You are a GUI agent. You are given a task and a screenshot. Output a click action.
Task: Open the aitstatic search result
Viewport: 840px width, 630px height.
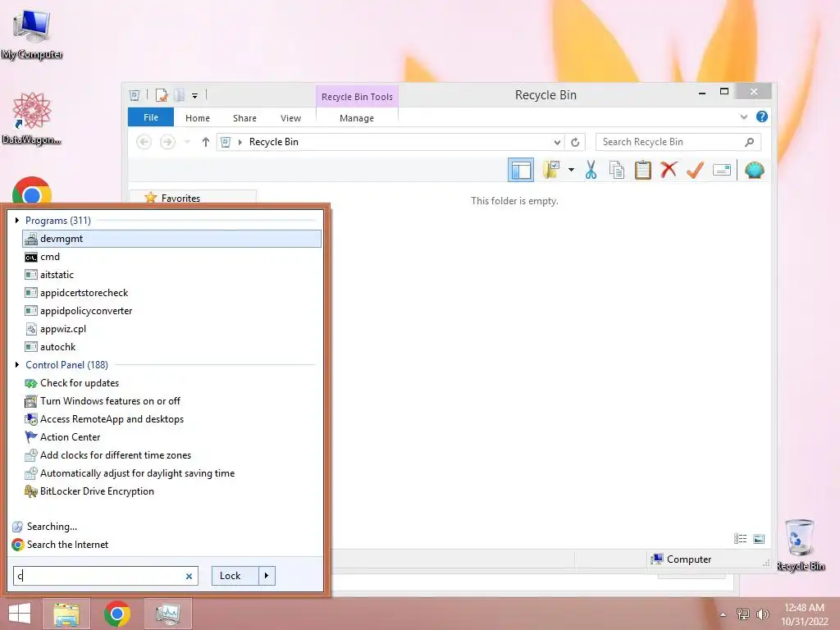click(x=171, y=275)
